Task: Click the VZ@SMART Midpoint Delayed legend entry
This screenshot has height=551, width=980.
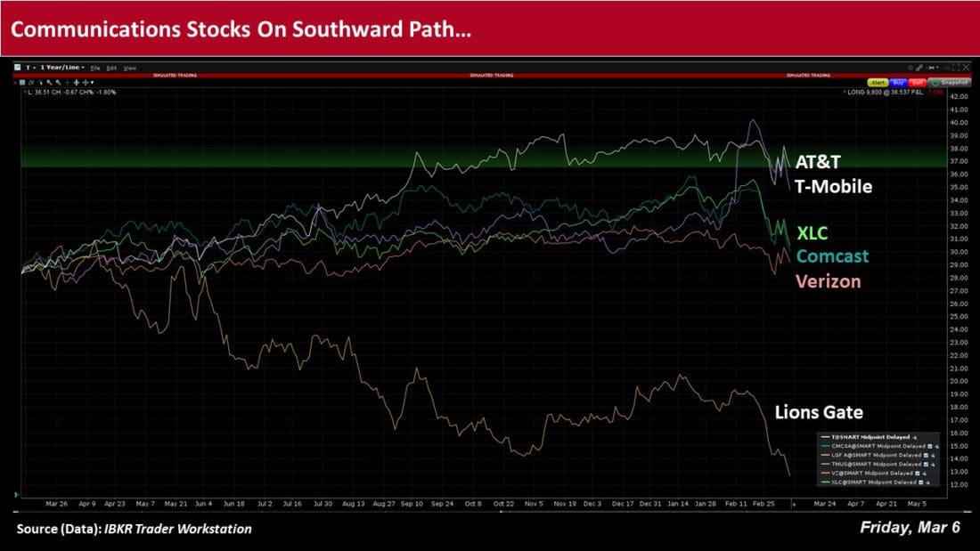Action: (x=872, y=474)
